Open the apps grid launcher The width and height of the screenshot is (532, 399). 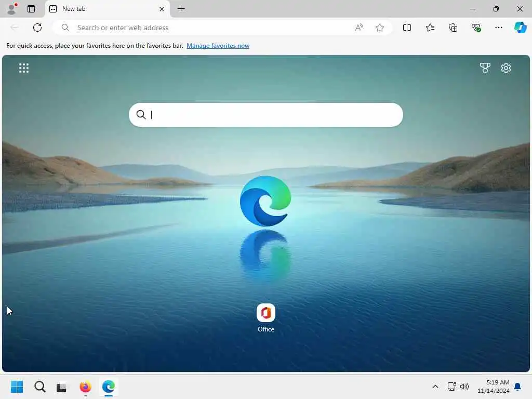coord(24,68)
